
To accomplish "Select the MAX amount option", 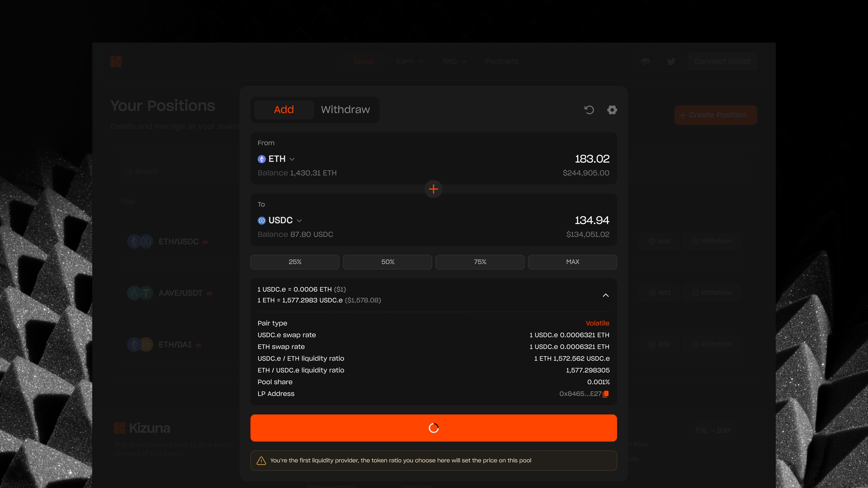I will (x=573, y=262).
